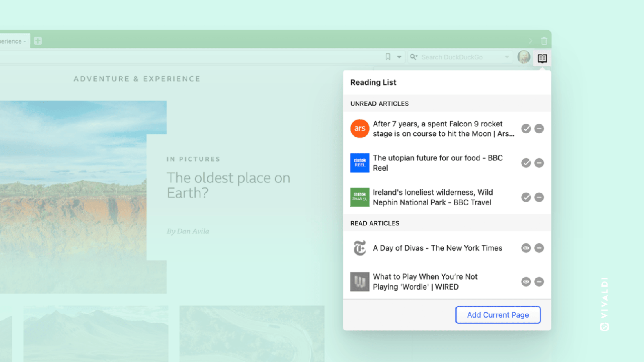Image resolution: width=644 pixels, height=362 pixels.
Task: Expand the bookmark dropdown arrow in address bar
Action: [399, 57]
